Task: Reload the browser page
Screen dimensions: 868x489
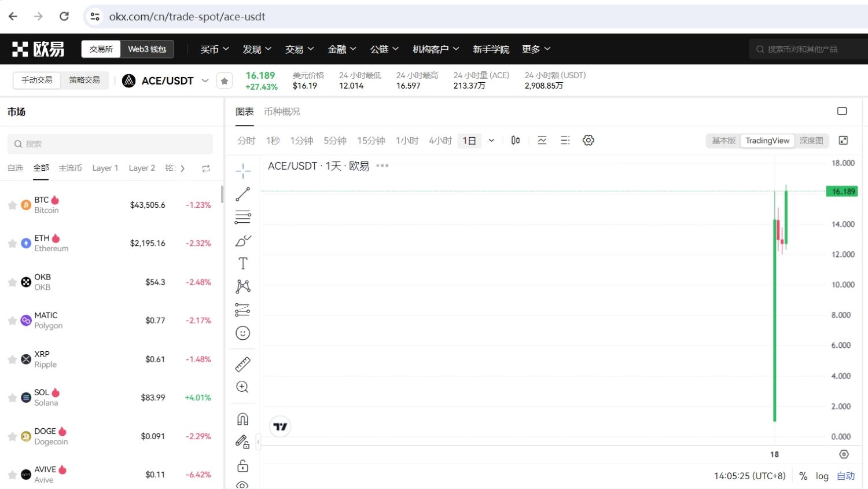Action: point(64,16)
